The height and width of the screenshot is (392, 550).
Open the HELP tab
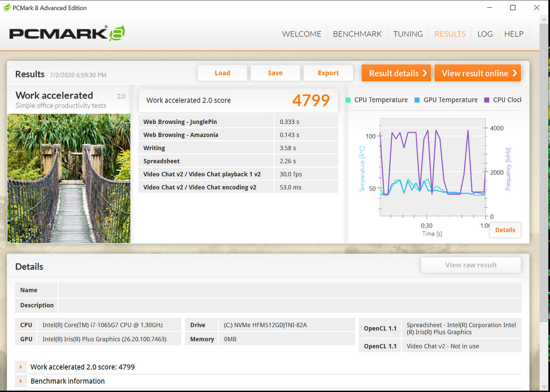pos(514,34)
